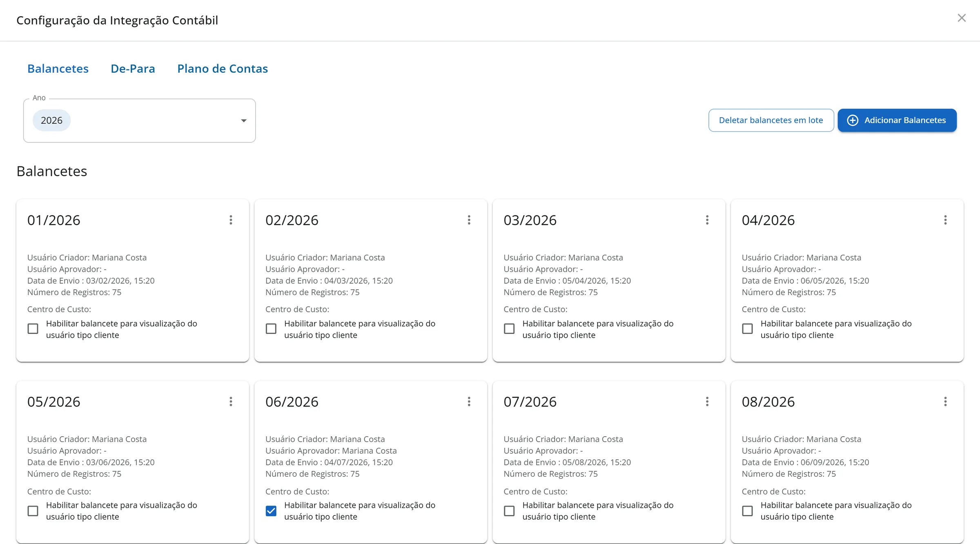Close the Configuração da Integração Contábil dialog
The image size is (980, 544).
coord(962,18)
